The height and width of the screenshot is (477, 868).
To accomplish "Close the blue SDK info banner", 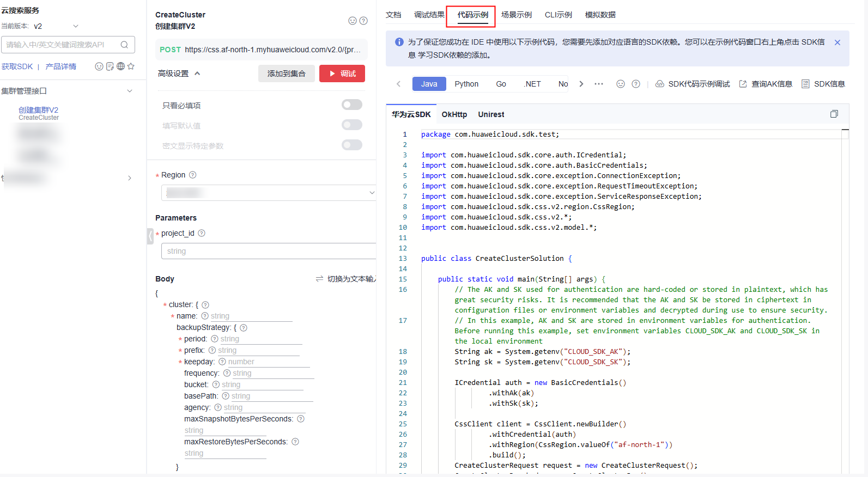I will (x=837, y=42).
